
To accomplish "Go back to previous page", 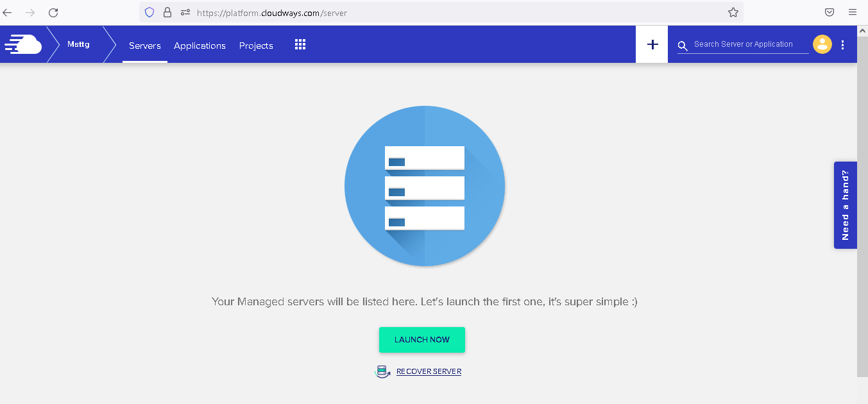I will [x=8, y=12].
